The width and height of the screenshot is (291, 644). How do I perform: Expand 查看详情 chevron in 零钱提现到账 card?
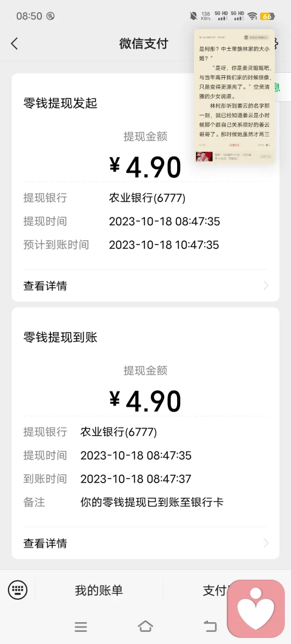(266, 543)
